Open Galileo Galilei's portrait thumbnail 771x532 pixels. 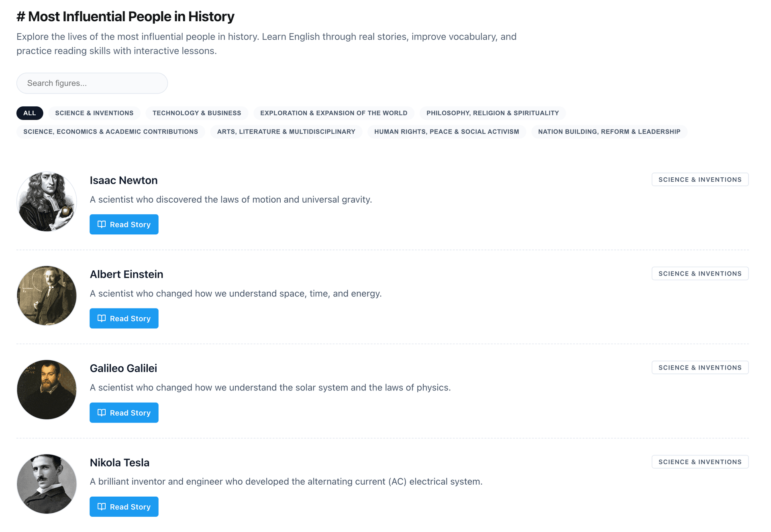[x=47, y=390]
